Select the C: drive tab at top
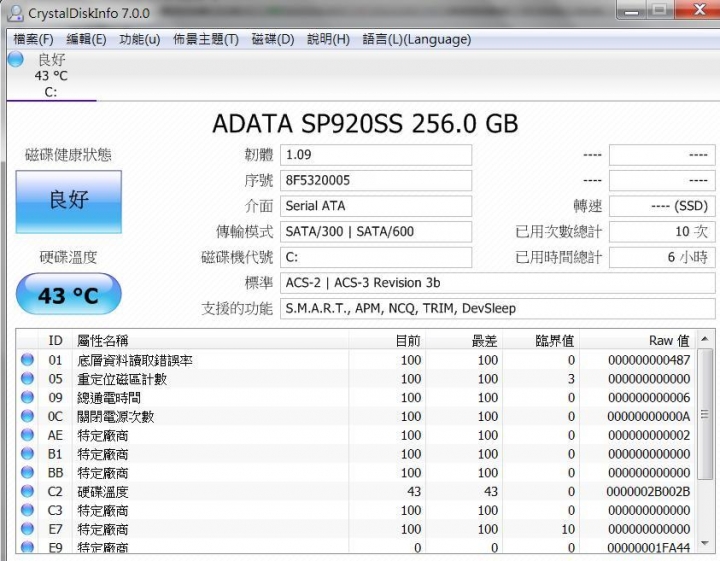The width and height of the screenshot is (720, 561). click(x=51, y=76)
